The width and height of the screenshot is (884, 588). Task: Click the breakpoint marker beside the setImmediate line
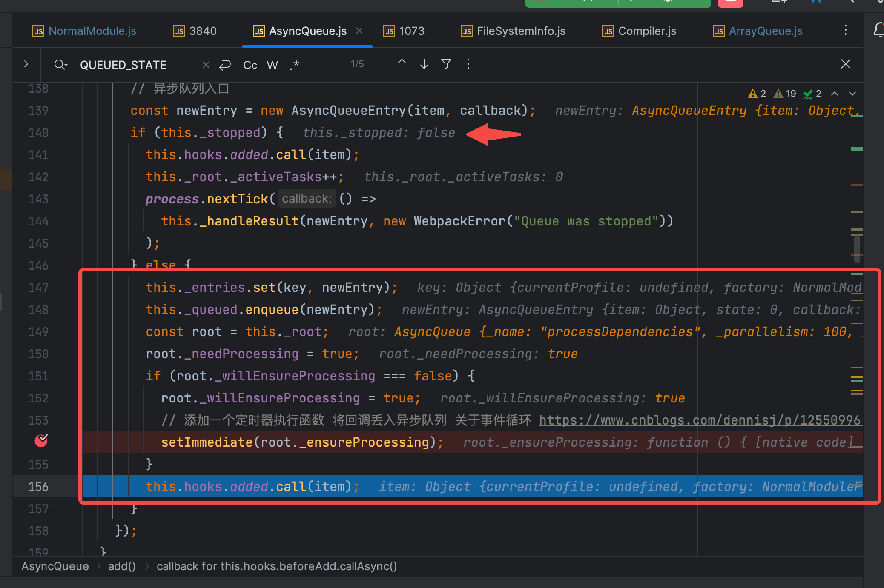coord(41,441)
